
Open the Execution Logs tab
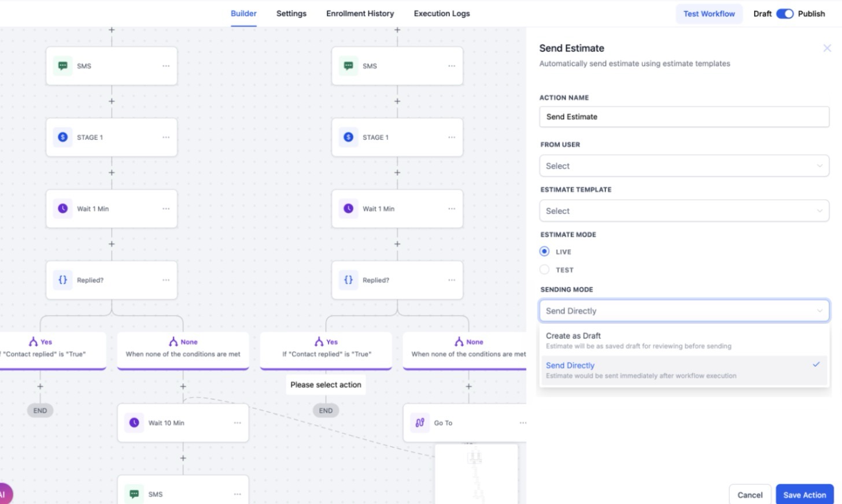click(441, 13)
